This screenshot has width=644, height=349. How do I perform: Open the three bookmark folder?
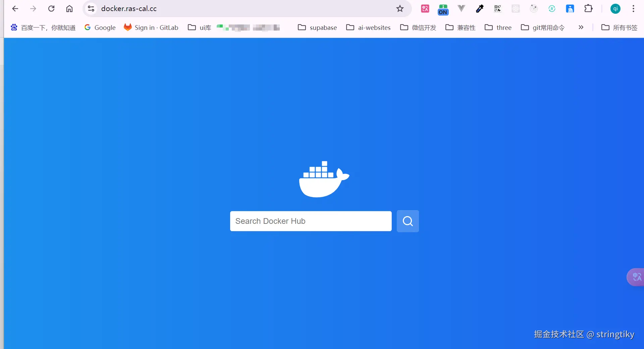(x=498, y=28)
